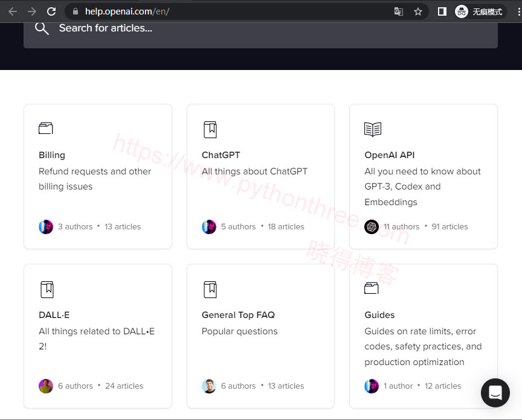
Task: Click 'All things about ChatGPT' description
Action: pyautogui.click(x=254, y=171)
